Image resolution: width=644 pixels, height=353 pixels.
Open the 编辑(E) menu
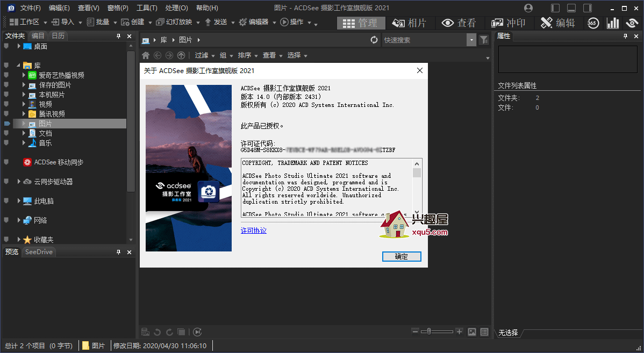point(59,8)
